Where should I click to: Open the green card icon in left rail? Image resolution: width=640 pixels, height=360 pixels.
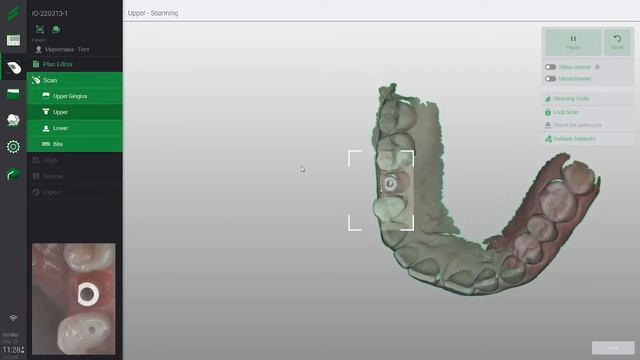[13, 94]
